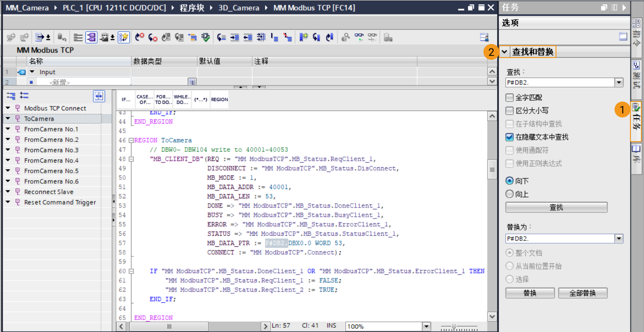Switch to the 库 sidebar tab
This screenshot has height=332, width=644.
[637, 157]
